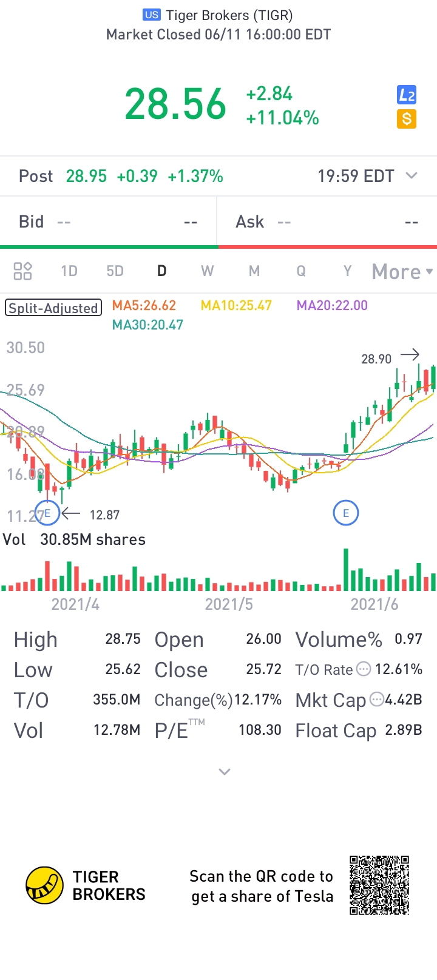Tap the Volume% 0.97 value
Screen dimensions: 437x980
tap(408, 639)
